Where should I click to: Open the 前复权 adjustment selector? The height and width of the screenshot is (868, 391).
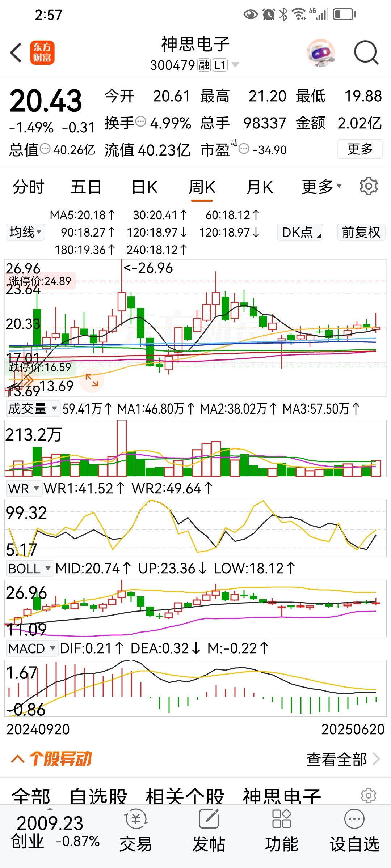pos(361,232)
